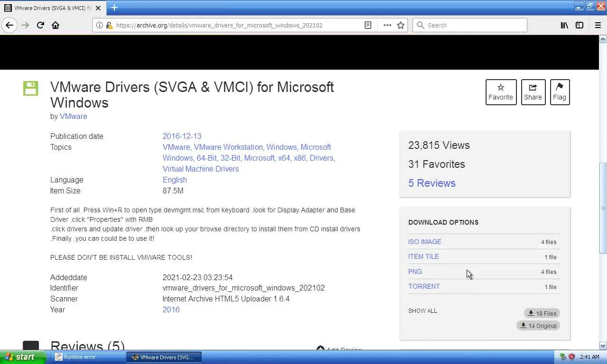Click the green safely-remove-hardware tray icon
Screen dimensions: 607x364
[x=563, y=357]
